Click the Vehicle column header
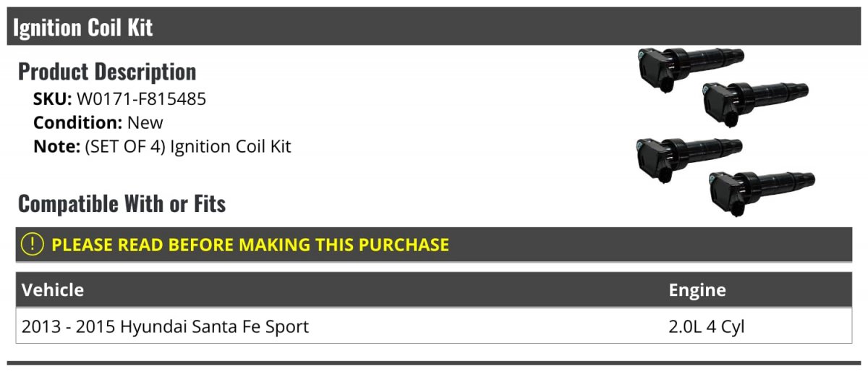Viewport: 868px width, 372px height. click(53, 290)
